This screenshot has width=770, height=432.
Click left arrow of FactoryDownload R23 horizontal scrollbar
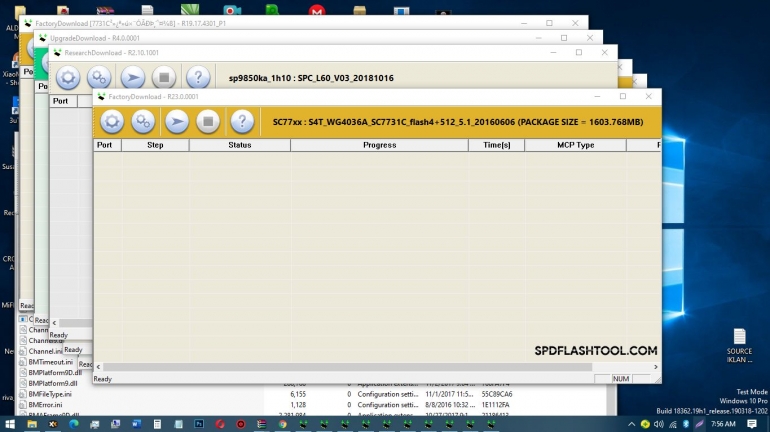click(x=98, y=367)
